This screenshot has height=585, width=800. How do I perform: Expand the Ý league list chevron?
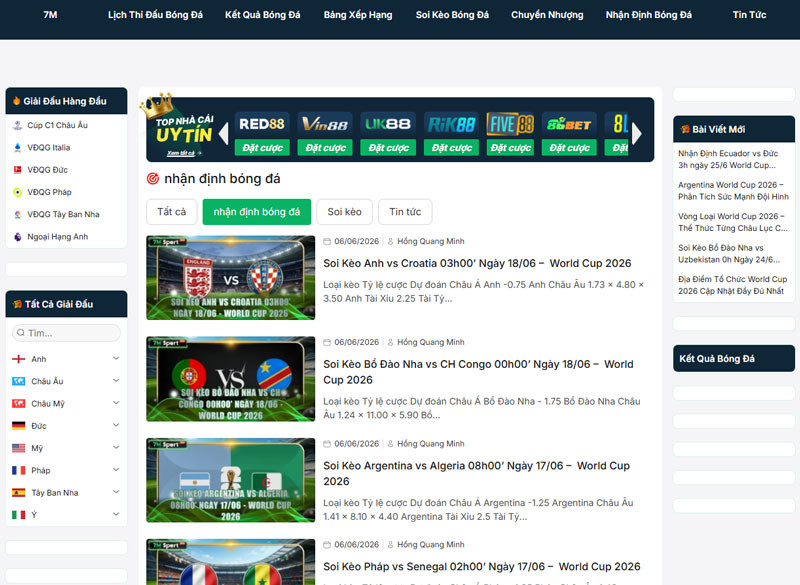coord(116,514)
